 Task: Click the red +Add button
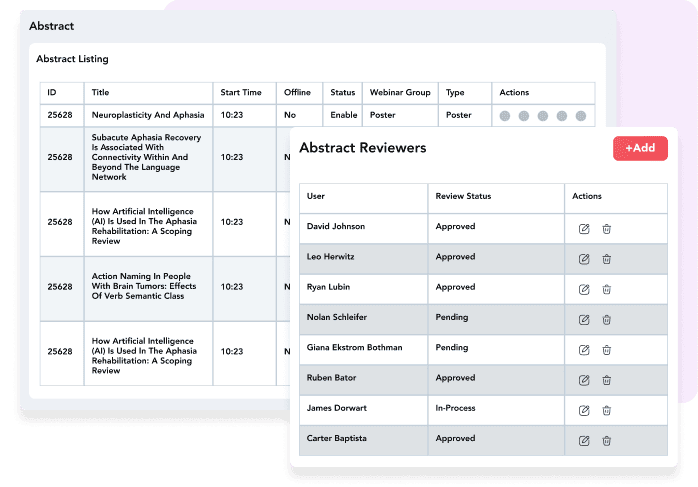(640, 148)
